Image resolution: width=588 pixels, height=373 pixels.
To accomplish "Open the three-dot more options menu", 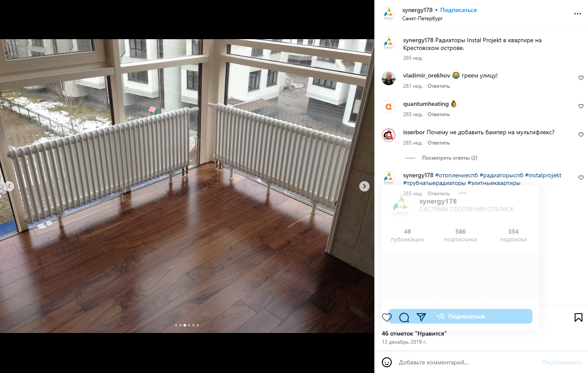I will [x=577, y=14].
